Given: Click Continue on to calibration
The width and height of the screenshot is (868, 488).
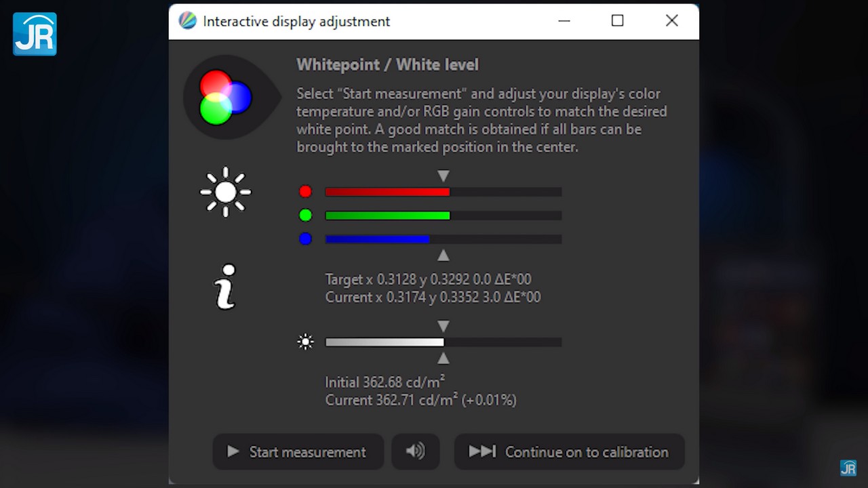Looking at the screenshot, I should point(569,451).
